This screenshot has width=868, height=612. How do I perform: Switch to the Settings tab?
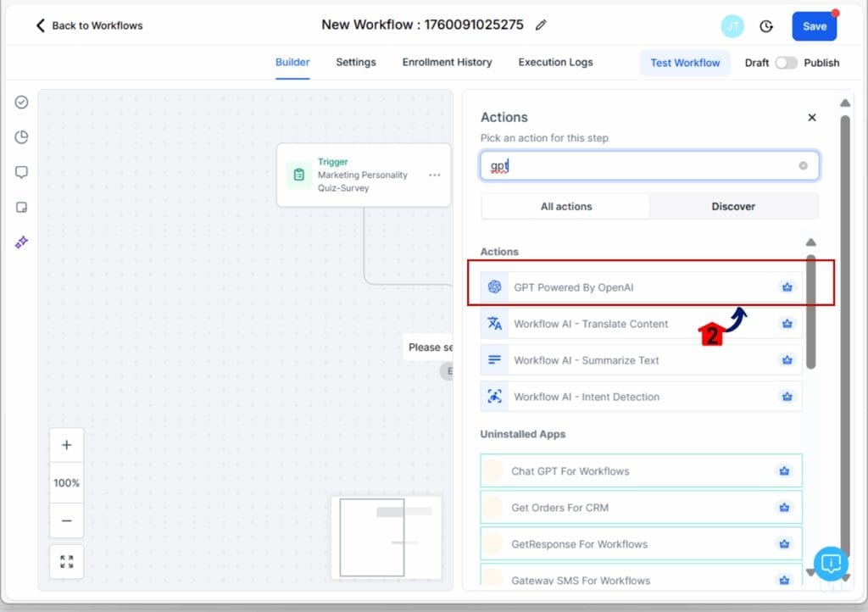pos(356,62)
